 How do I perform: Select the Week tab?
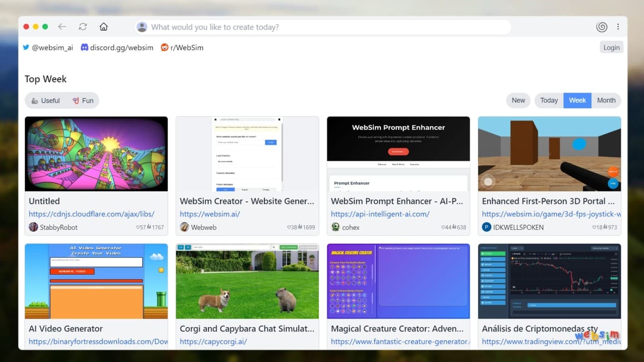[577, 100]
